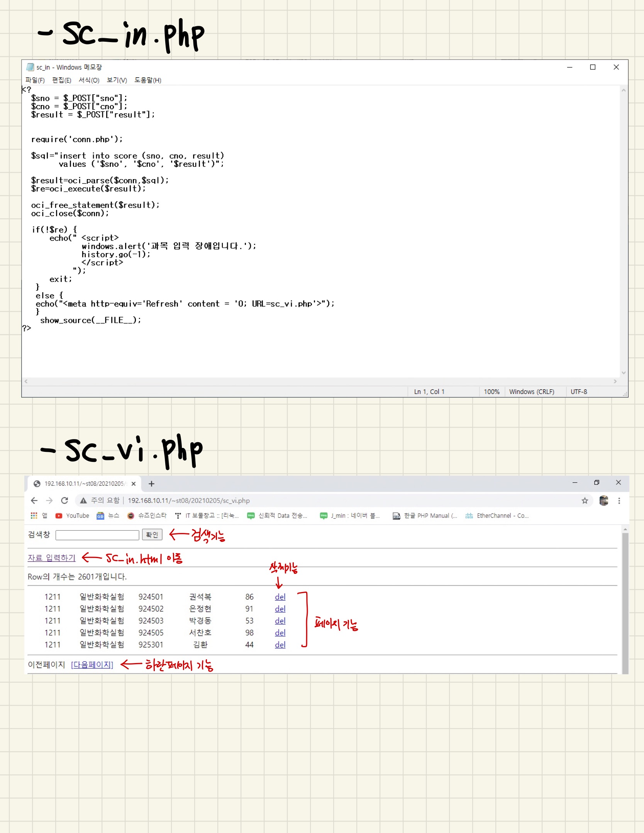
Task: Reload the sc_vi.php page
Action: 64,500
